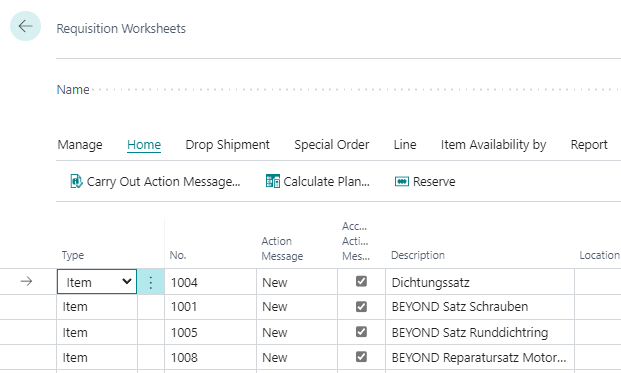The height and width of the screenshot is (373, 621).
Task: Uncheck Accept Action Message for BEYOND Satz Runddichtring
Action: pos(361,331)
